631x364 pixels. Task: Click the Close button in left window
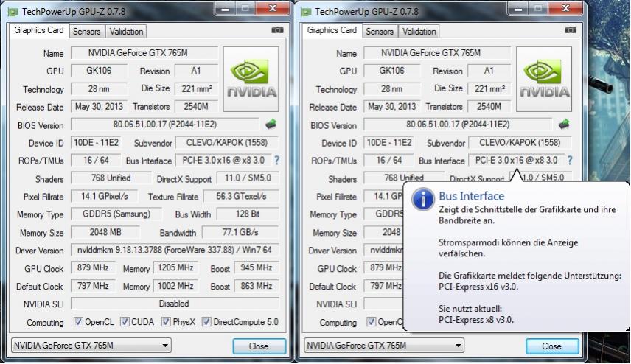tap(259, 346)
